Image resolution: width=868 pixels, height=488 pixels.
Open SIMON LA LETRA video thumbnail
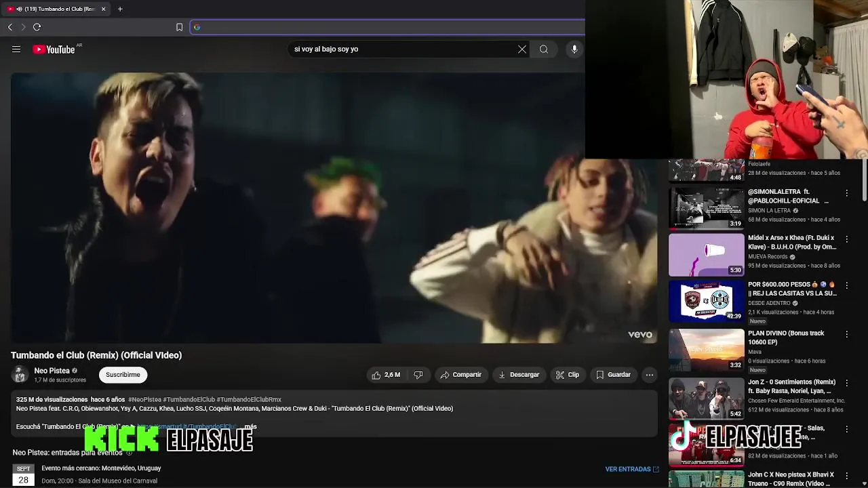pyautogui.click(x=707, y=208)
